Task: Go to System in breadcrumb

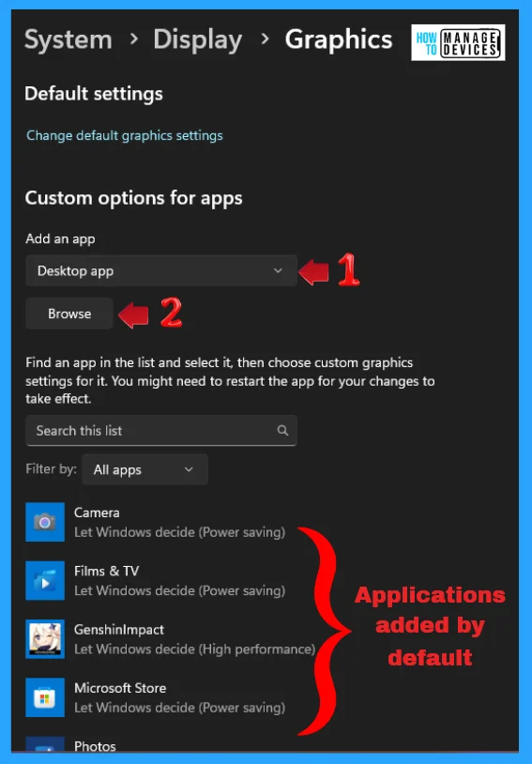Action: [x=68, y=39]
